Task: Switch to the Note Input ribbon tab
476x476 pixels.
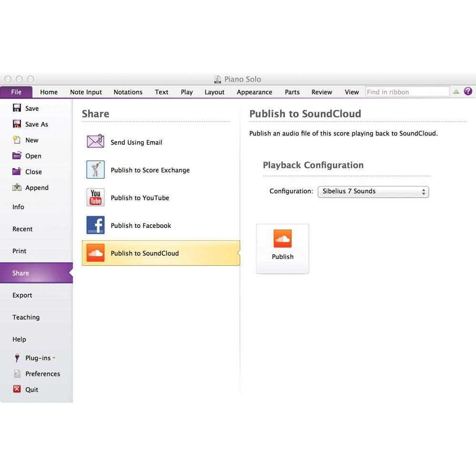Action: coord(86,92)
